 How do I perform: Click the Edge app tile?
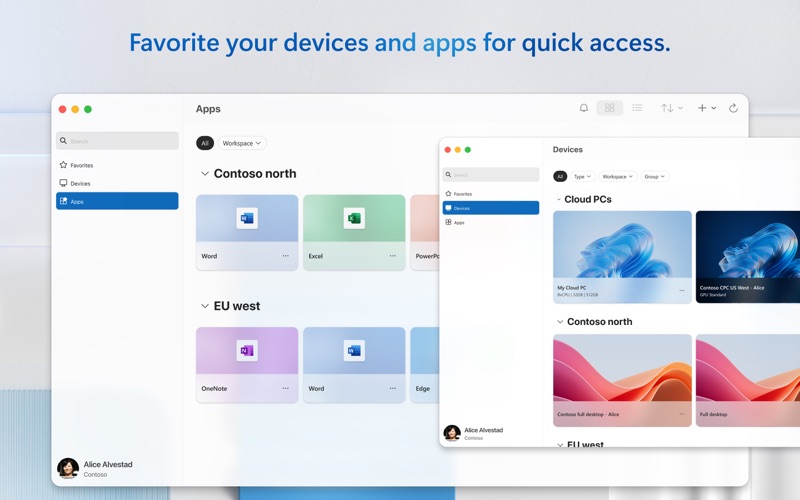click(424, 365)
